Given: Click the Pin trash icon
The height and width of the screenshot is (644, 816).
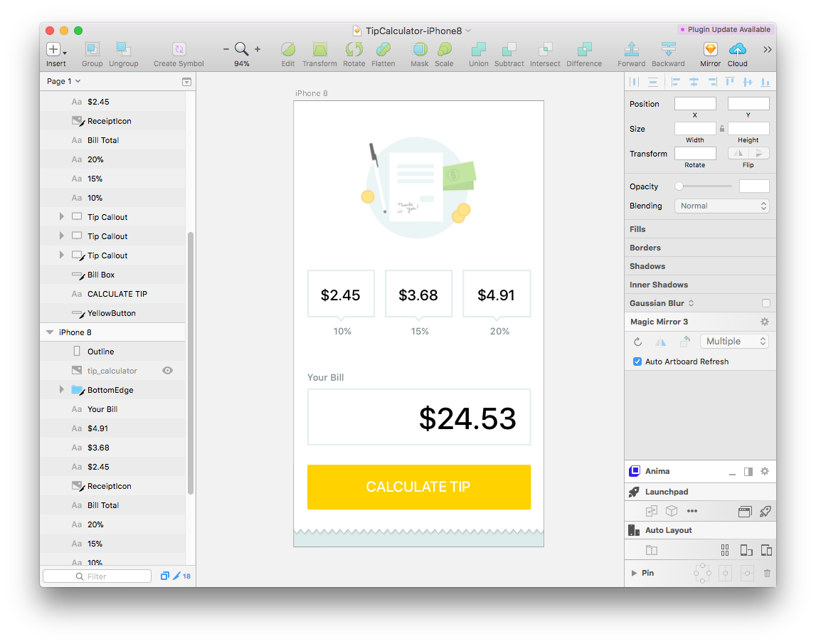Looking at the screenshot, I should [x=767, y=574].
